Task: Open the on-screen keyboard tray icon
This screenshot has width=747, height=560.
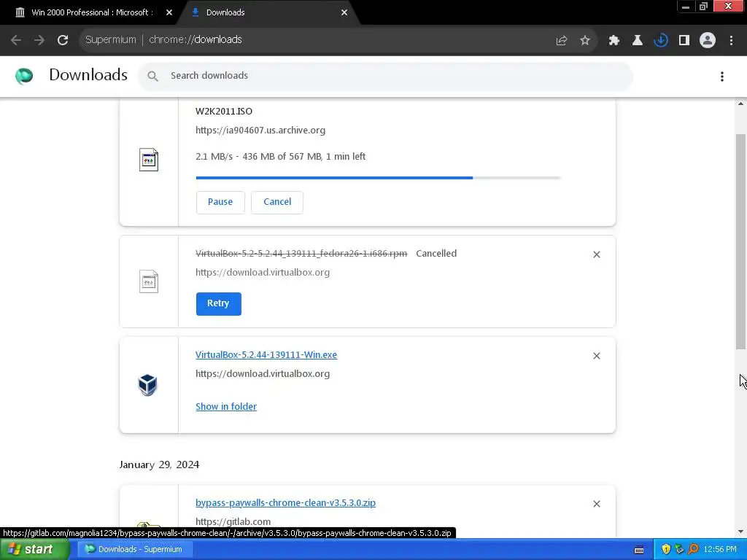Action: coord(639,550)
